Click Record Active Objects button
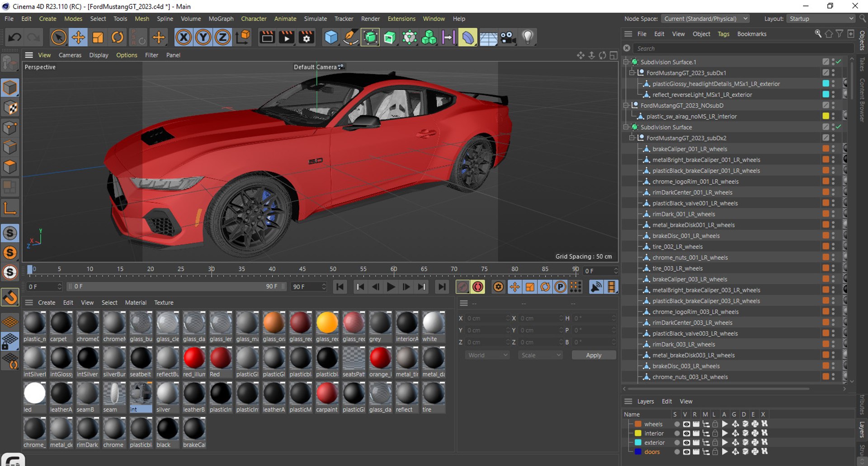This screenshot has height=466, width=868. click(x=462, y=287)
